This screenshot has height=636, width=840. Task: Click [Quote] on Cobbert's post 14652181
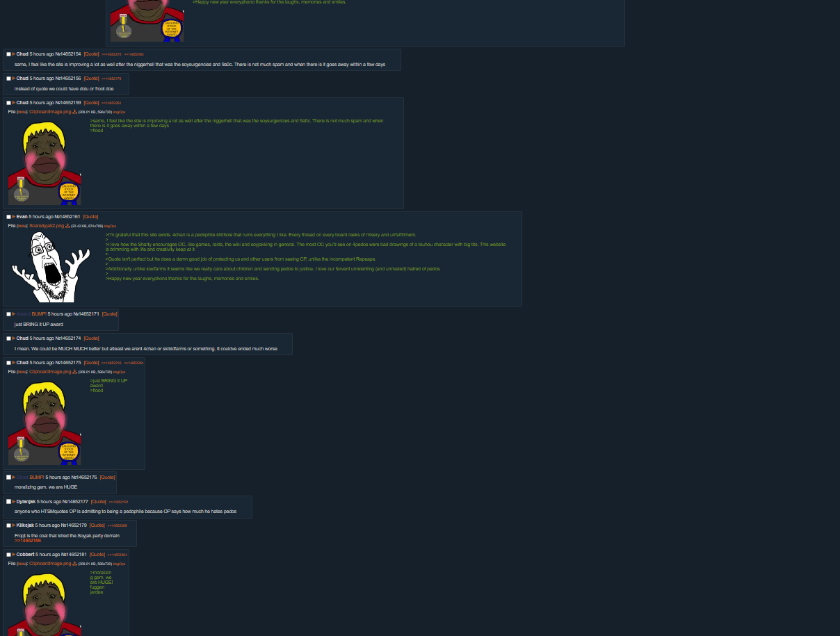tap(97, 554)
